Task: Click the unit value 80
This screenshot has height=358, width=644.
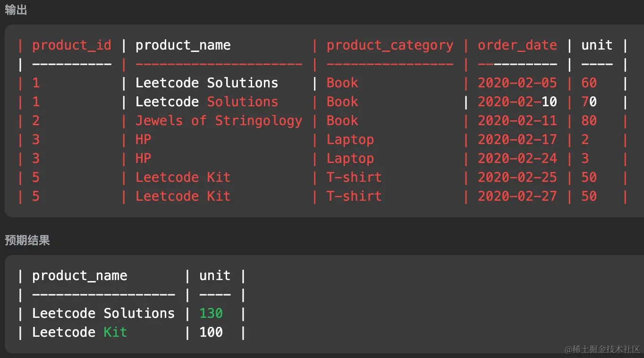Action: click(x=589, y=121)
